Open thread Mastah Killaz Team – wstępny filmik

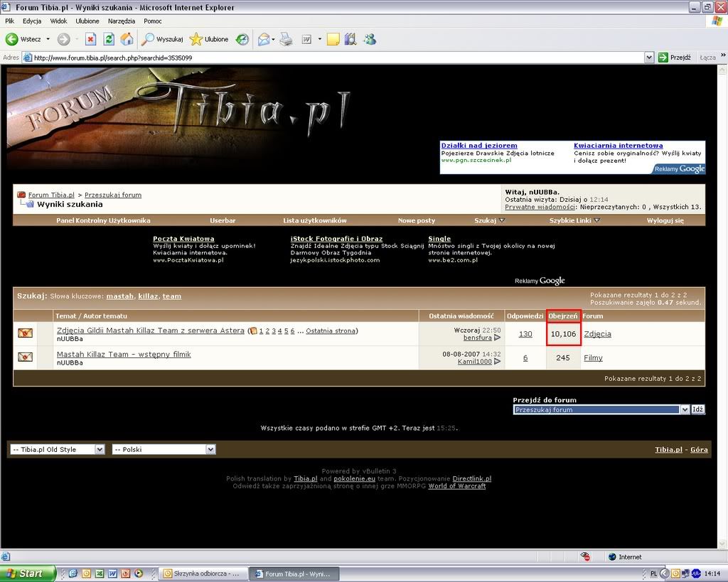click(124, 354)
